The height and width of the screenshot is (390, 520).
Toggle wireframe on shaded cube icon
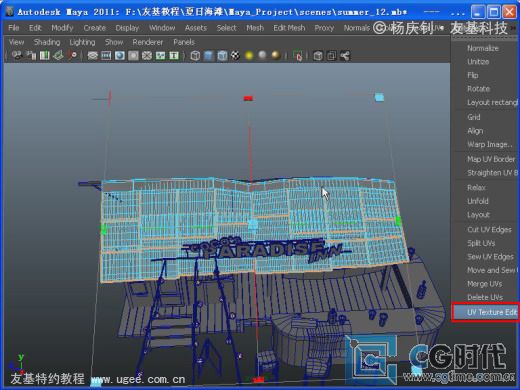(222, 55)
